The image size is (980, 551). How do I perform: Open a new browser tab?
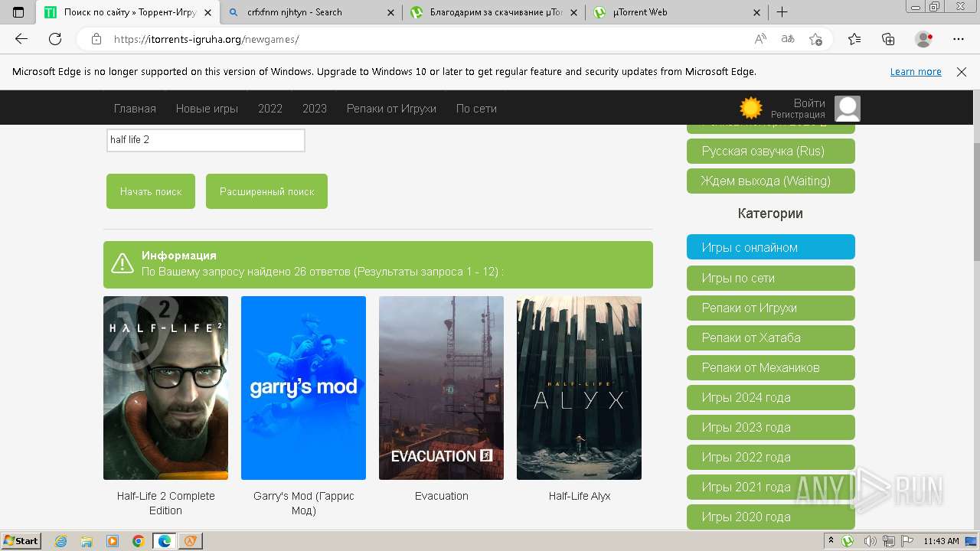click(x=782, y=12)
